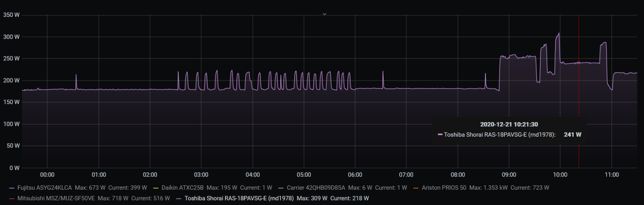Click the 100 W y-axis label
Viewport: 644px width, 205px height.
[11, 124]
